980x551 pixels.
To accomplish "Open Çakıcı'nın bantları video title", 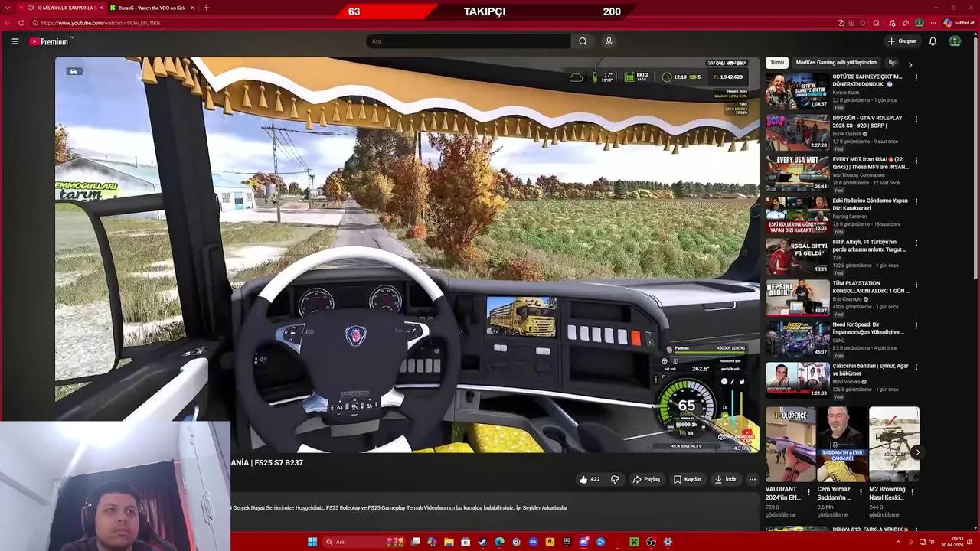I will click(871, 370).
